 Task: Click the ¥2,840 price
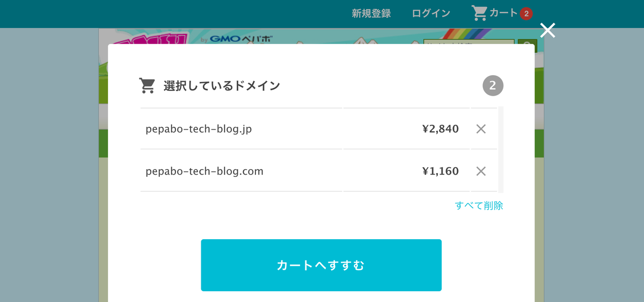coord(440,129)
